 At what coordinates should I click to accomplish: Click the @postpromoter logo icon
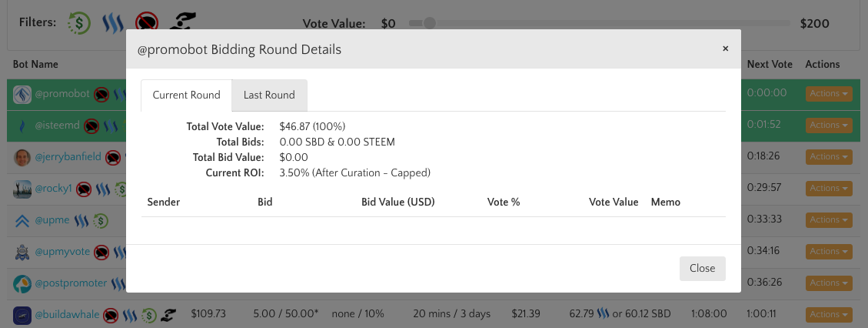(22, 283)
